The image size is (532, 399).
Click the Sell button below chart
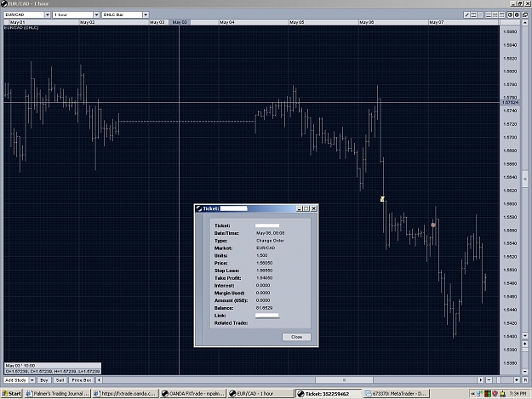[60, 380]
